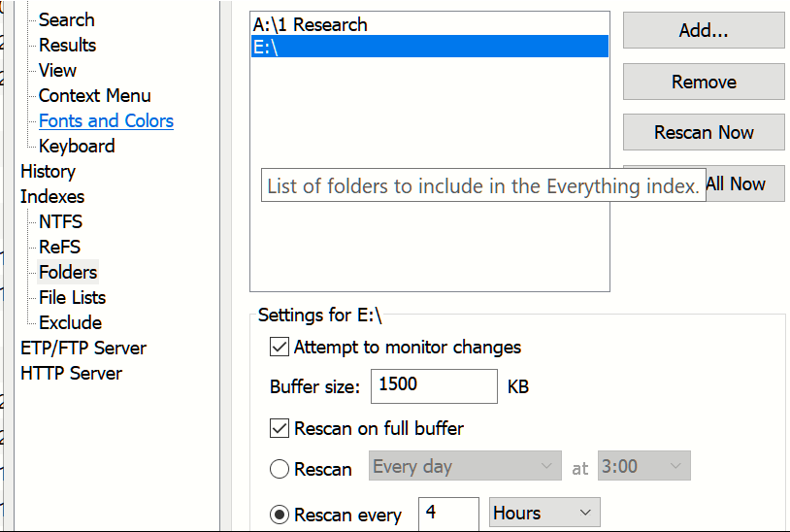Open the Hours unit dropdown

[544, 513]
